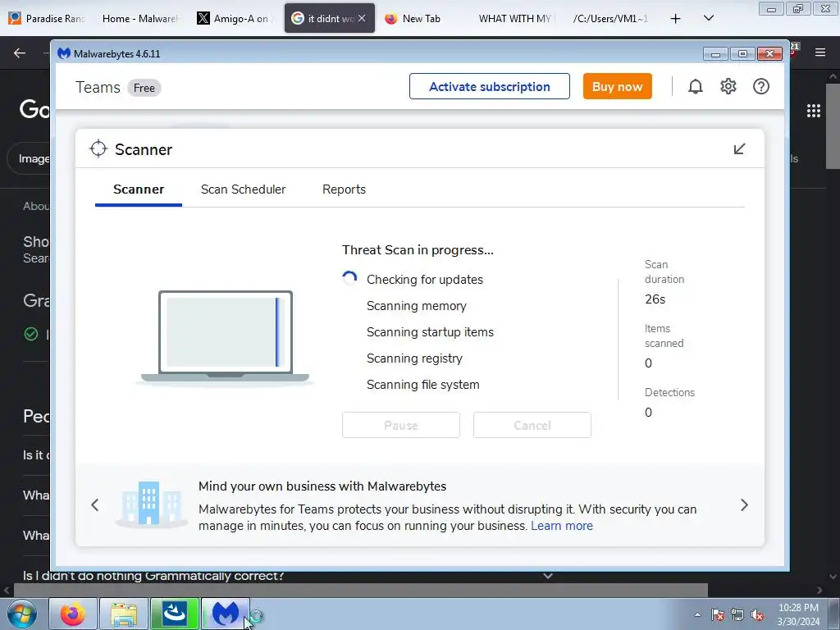Click the muted volume tray icon
The image size is (840, 630).
pos(757,615)
